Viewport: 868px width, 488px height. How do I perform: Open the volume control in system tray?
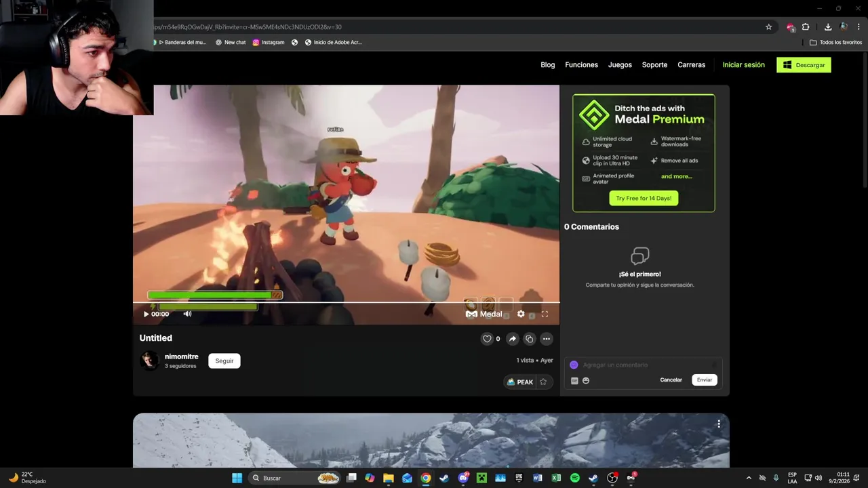click(818, 478)
